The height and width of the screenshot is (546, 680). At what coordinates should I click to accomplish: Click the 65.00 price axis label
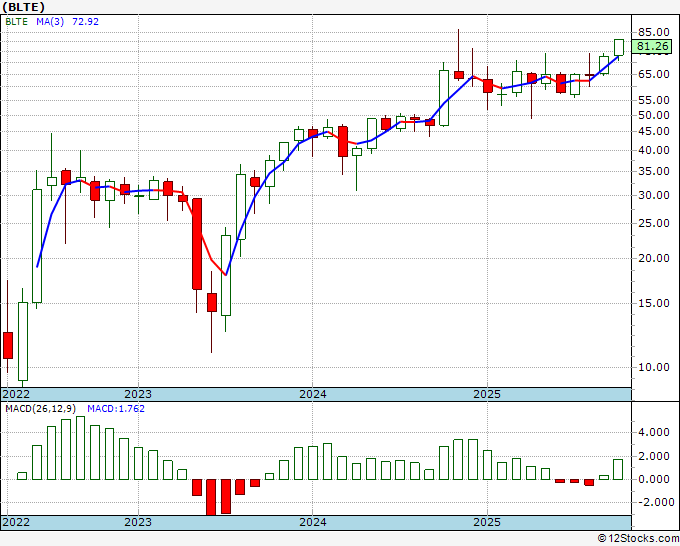(x=654, y=74)
